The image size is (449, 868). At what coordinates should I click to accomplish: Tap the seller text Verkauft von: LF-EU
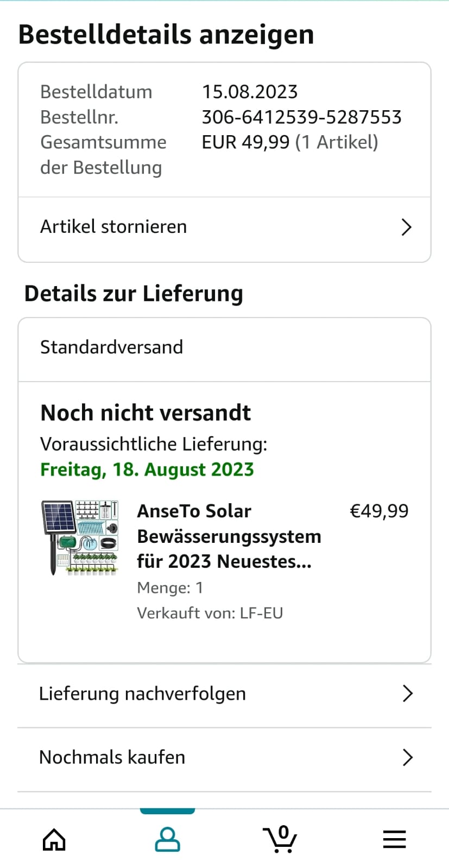pos(210,613)
